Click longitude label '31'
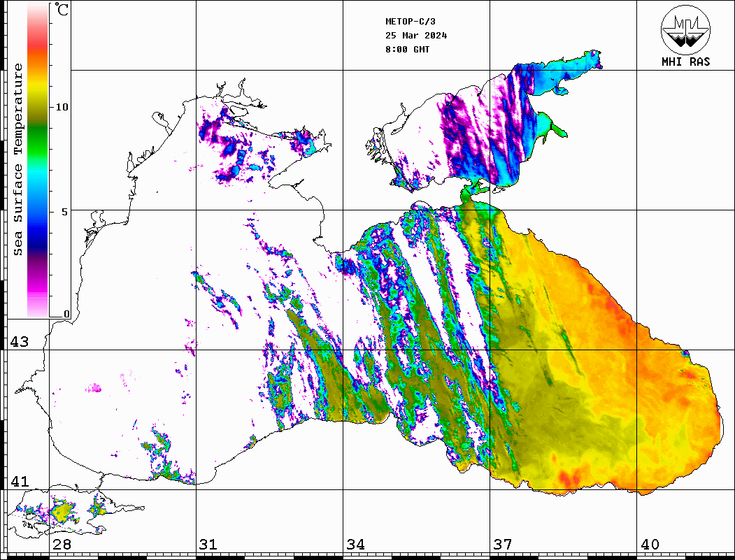This screenshot has height=560, width=735. [x=208, y=545]
